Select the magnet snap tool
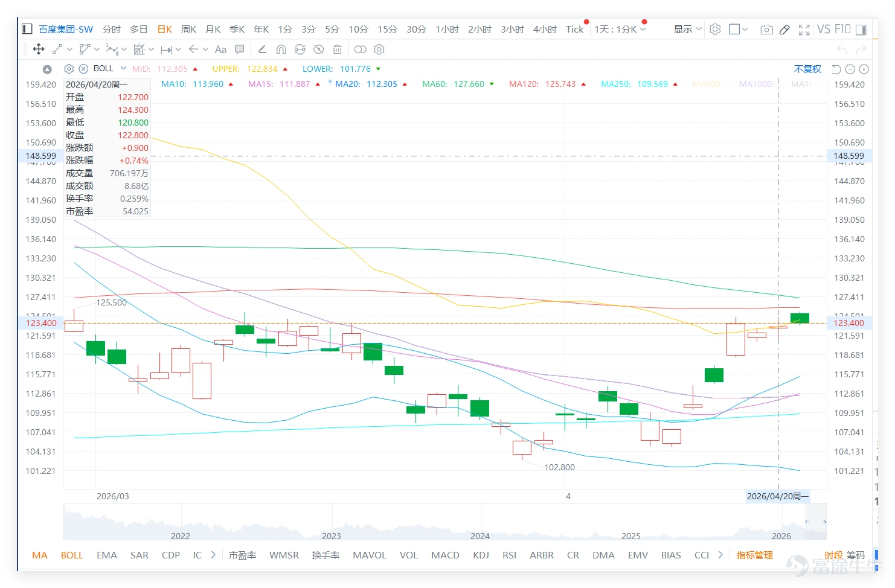This screenshot has width=895, height=588. 281,50
